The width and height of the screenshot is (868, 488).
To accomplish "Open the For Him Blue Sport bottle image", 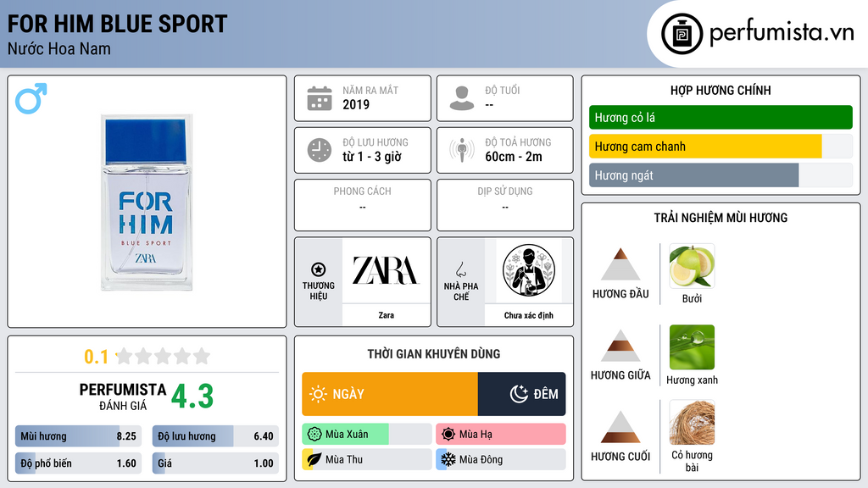I will [147, 202].
